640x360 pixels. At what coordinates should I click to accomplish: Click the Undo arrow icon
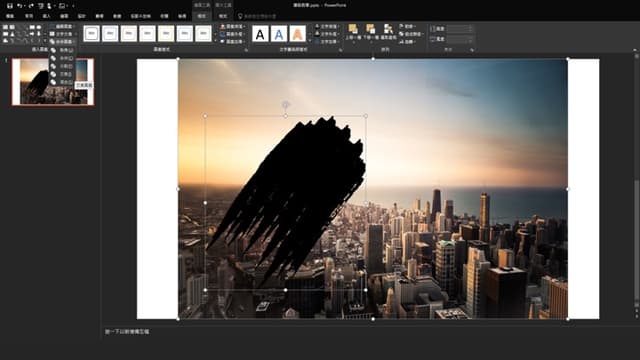click(19, 6)
